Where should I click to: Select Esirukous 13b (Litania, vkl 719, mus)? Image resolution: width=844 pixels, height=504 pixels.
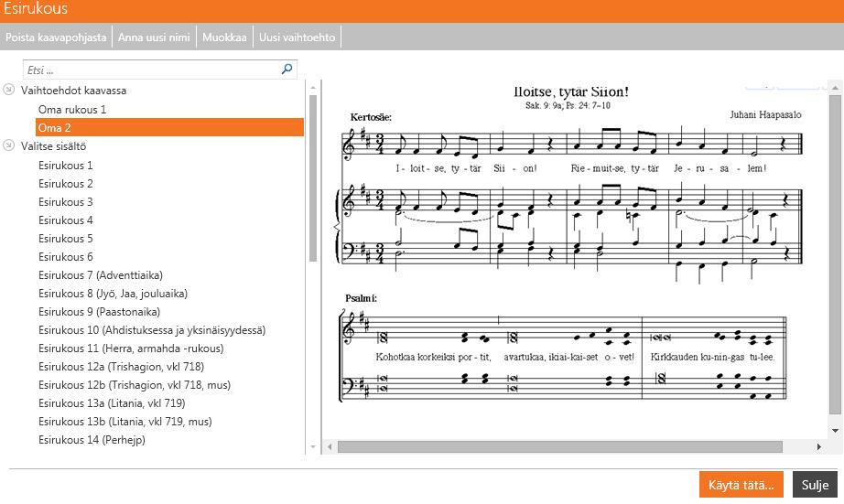124,421
